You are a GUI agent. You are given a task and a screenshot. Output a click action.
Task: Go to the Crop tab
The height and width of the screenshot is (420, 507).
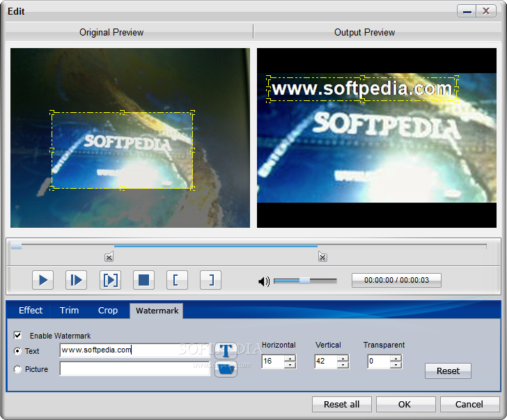click(x=108, y=311)
